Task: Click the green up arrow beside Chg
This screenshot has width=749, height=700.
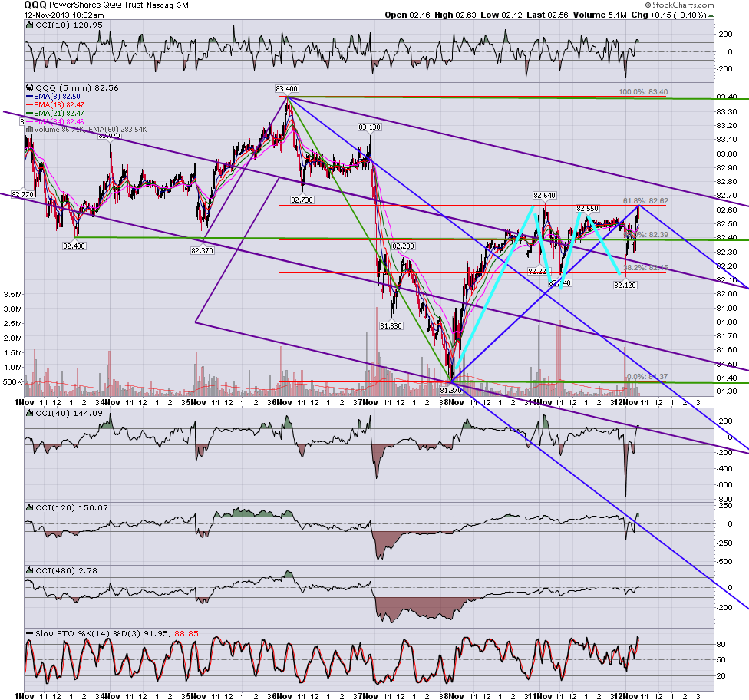Action: pos(711,15)
